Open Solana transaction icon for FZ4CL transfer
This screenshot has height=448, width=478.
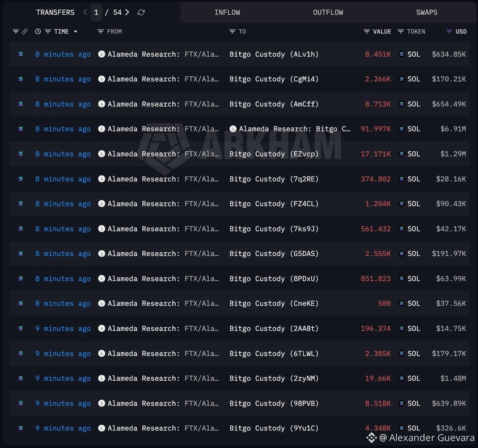point(21,203)
